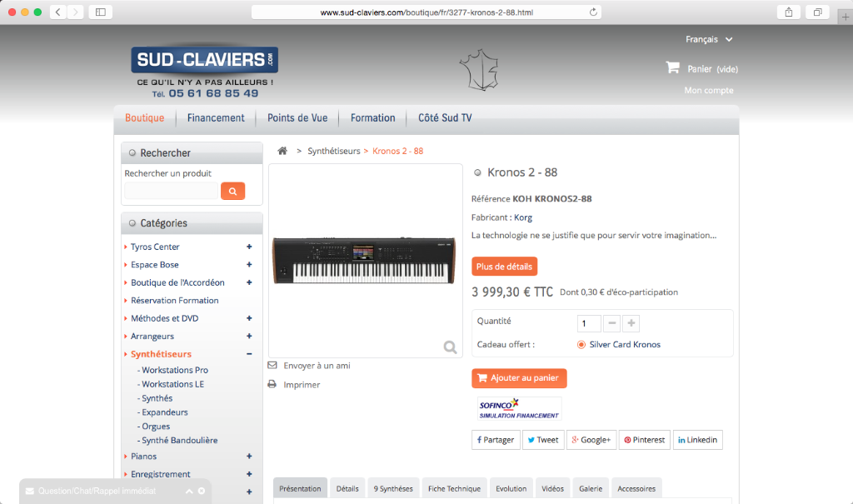Click the Ajouter au panier button
This screenshot has width=853, height=504.
[x=519, y=378]
